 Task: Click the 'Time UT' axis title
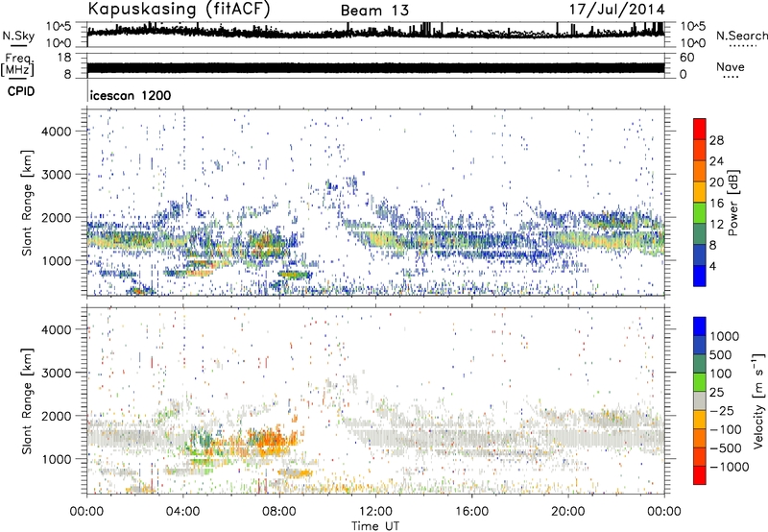[x=375, y=526]
